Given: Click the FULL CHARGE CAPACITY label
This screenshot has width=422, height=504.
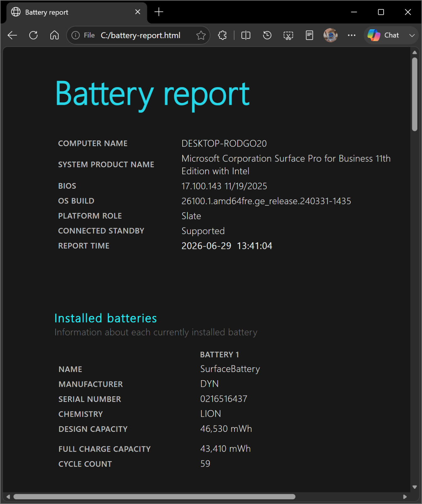Looking at the screenshot, I should [x=104, y=449].
